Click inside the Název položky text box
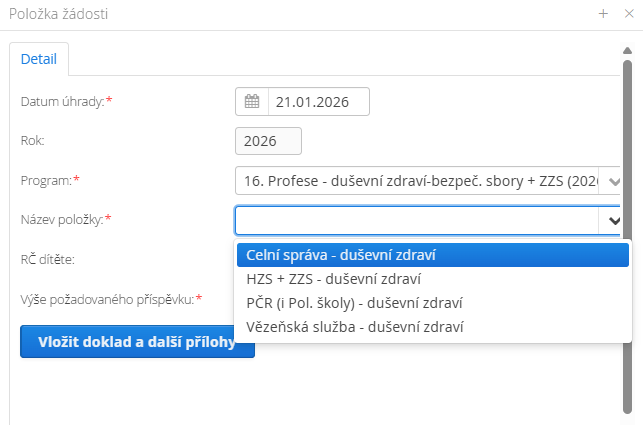643x425 pixels. tap(415, 221)
